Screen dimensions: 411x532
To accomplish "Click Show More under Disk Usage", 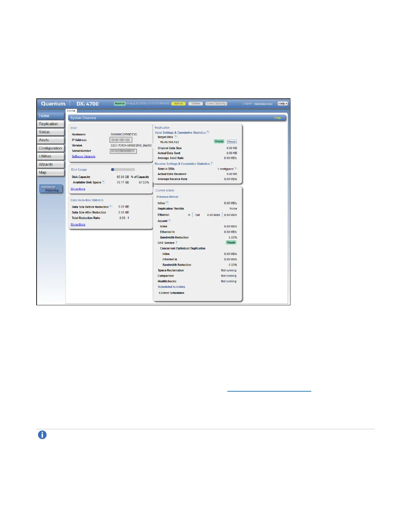I will pos(78,189).
